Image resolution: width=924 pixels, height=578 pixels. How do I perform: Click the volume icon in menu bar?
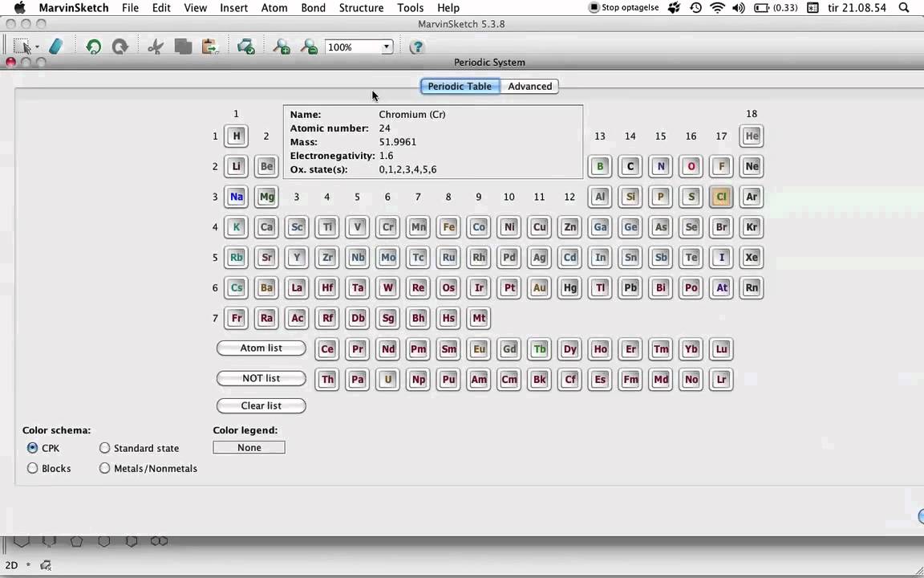coord(739,8)
